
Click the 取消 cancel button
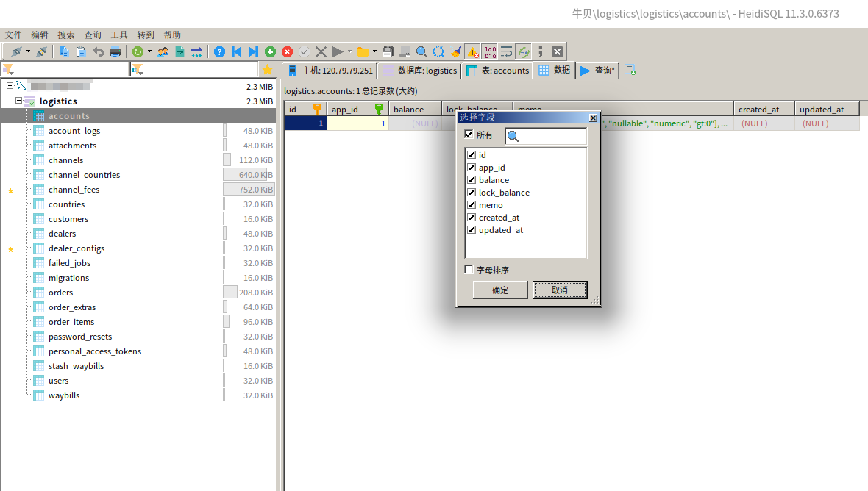[x=560, y=290]
